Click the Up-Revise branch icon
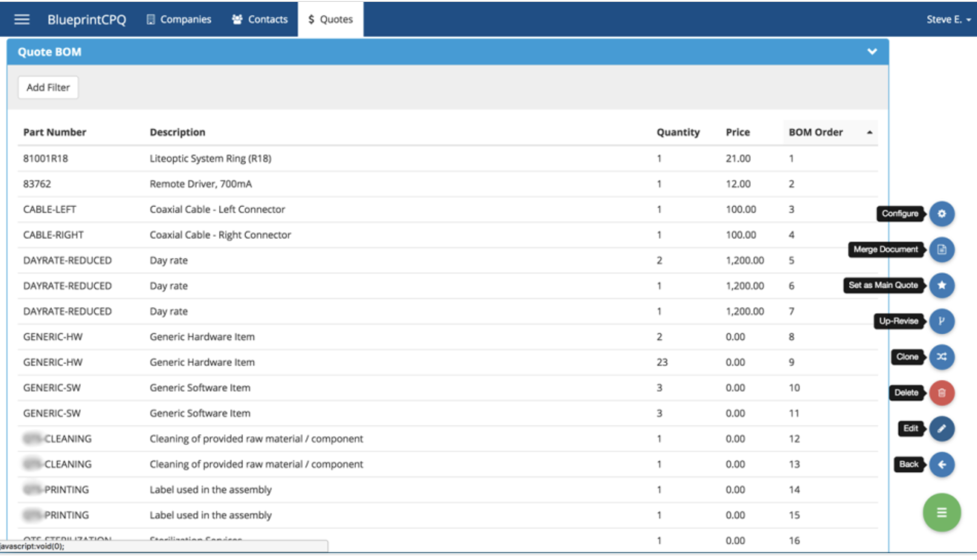Viewport: 977px width, 560px height. 941,321
